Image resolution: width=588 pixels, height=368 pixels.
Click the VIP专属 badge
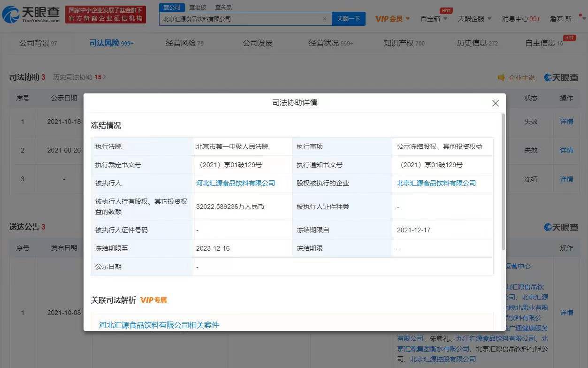point(153,300)
